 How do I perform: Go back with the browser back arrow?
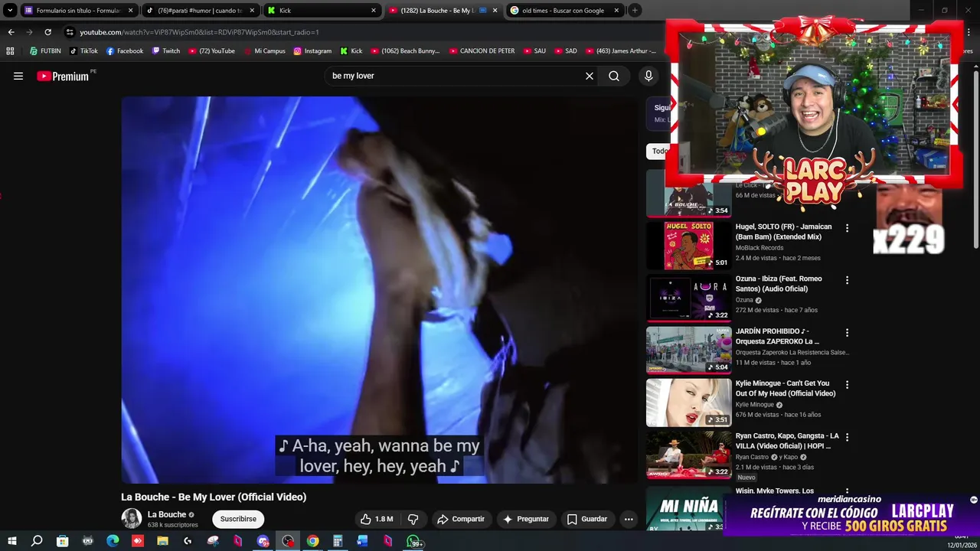point(11,32)
